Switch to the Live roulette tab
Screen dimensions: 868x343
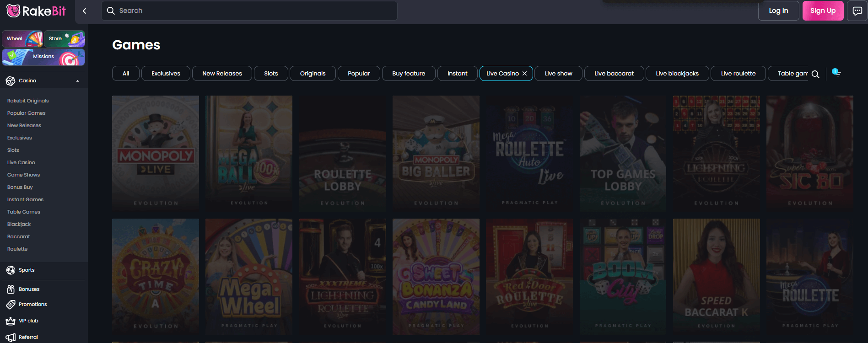click(738, 74)
